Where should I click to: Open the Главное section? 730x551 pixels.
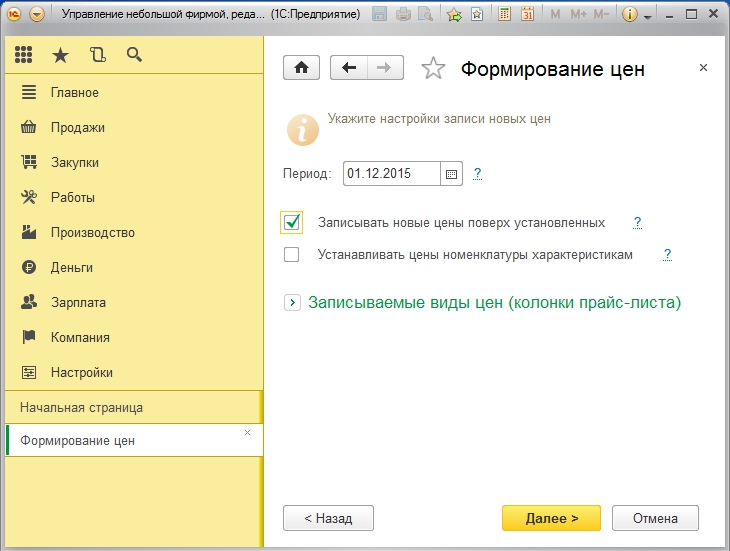[x=134, y=92]
